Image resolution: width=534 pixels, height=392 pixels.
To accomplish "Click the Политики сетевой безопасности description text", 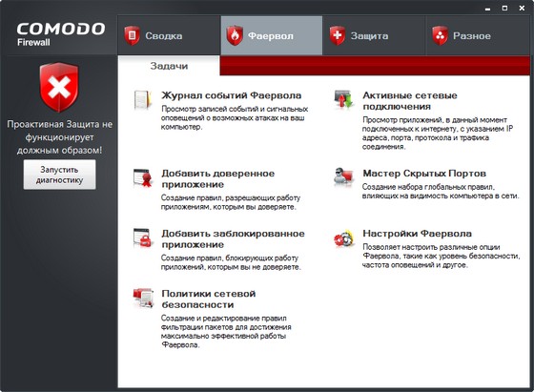I will click(226, 331).
